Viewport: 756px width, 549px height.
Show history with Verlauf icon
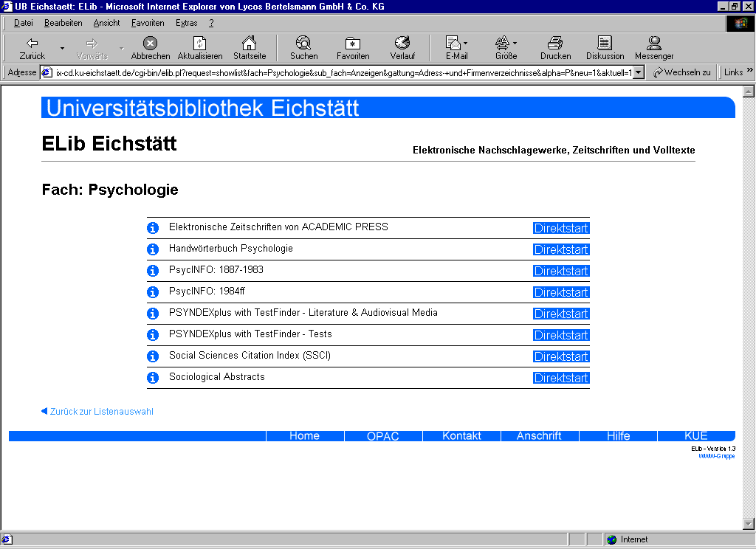pos(402,44)
